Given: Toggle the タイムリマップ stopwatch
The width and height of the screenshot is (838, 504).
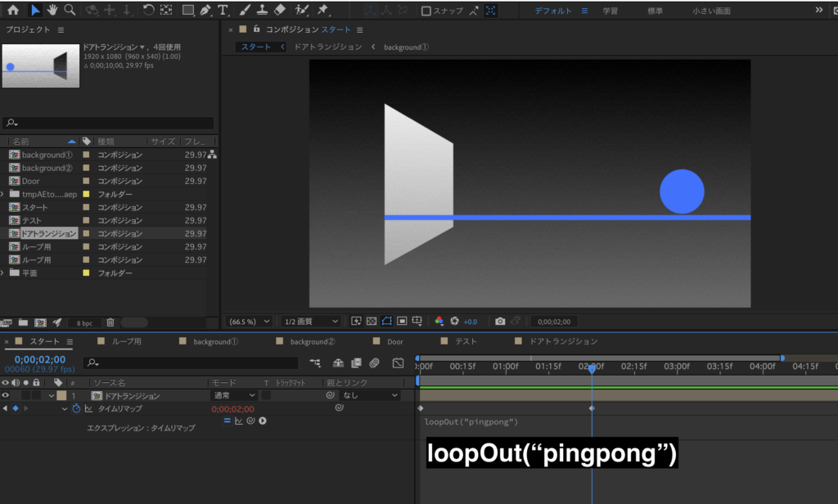Looking at the screenshot, I should (x=76, y=408).
